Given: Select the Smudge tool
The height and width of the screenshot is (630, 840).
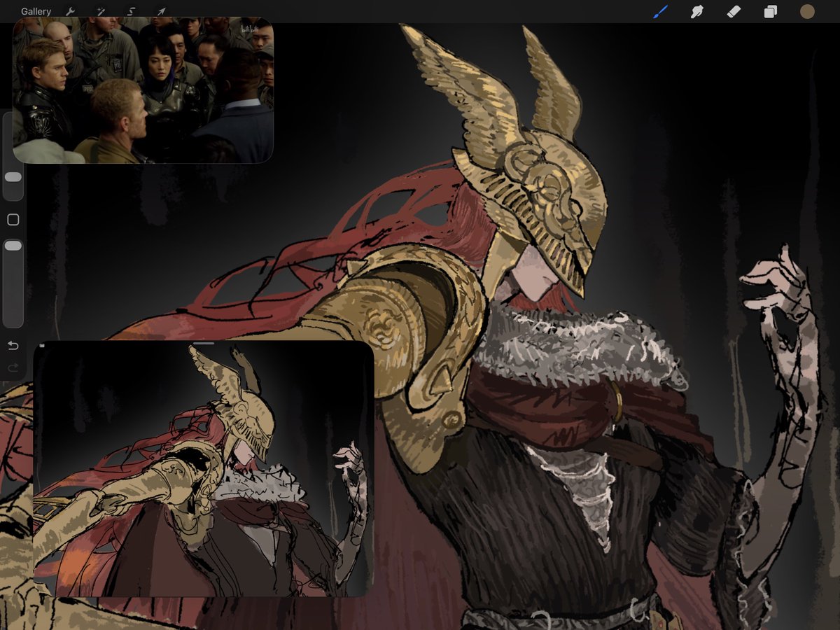Looking at the screenshot, I should pyautogui.click(x=697, y=11).
